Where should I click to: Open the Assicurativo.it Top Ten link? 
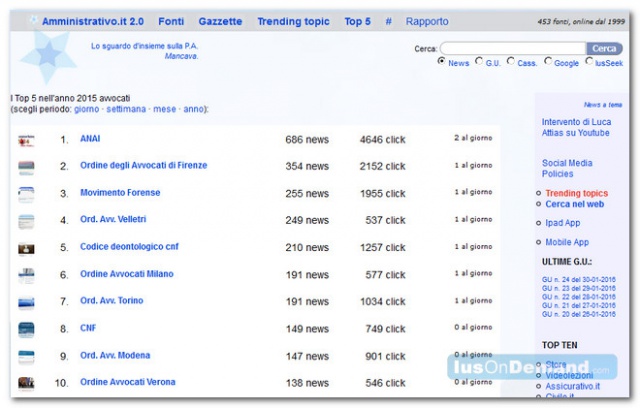573,386
